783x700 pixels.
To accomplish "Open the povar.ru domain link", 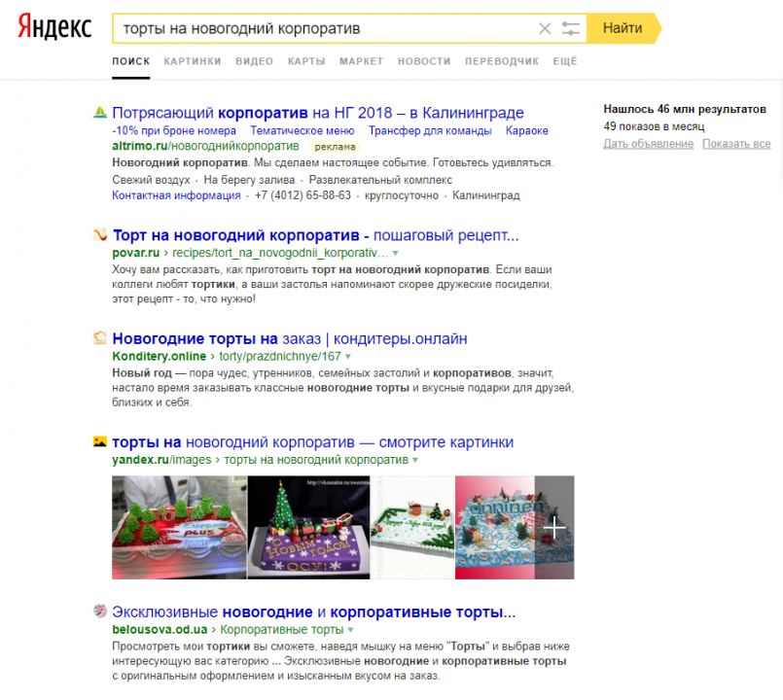I will pyautogui.click(x=136, y=253).
